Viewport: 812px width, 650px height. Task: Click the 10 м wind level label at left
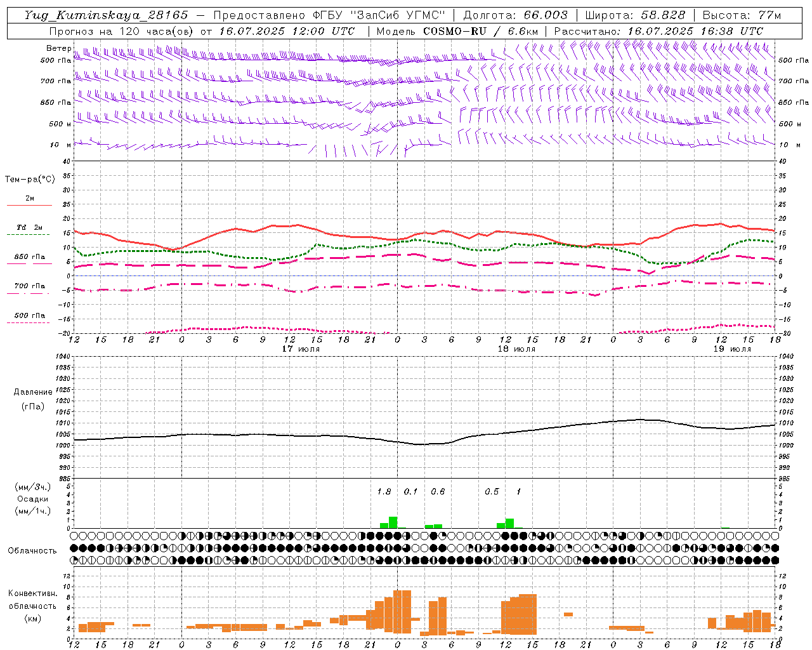click(x=61, y=145)
